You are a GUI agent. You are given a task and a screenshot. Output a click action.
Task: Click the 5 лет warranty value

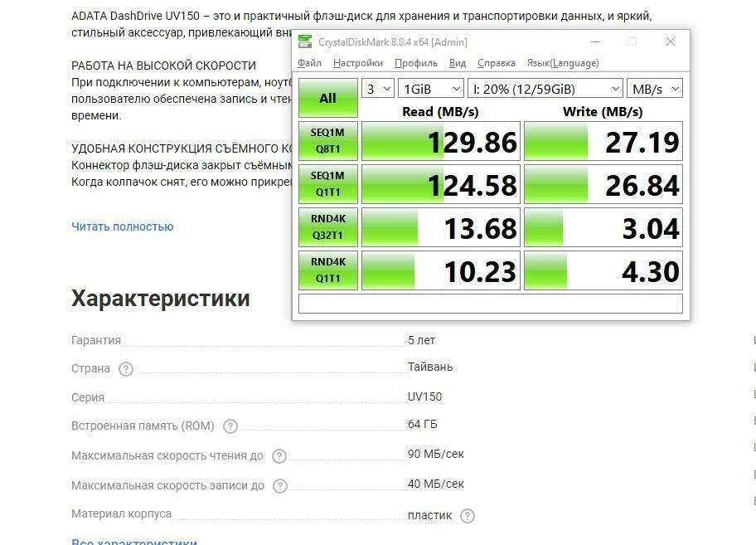[x=421, y=340]
